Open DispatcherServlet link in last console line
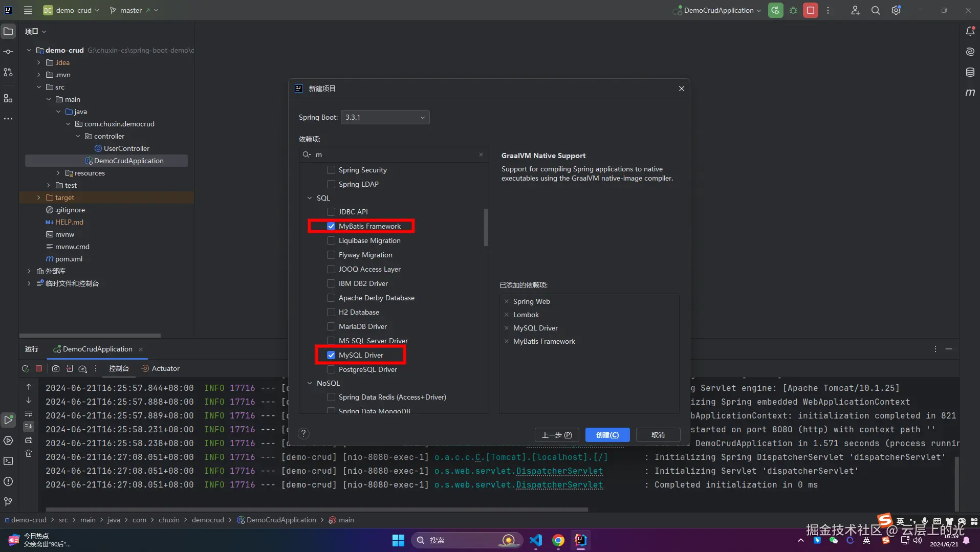 point(559,485)
